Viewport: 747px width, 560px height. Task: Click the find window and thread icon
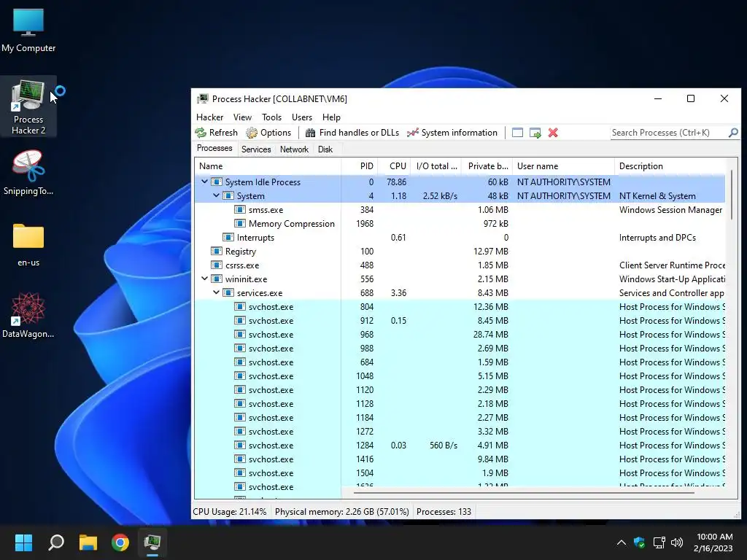[x=535, y=133]
